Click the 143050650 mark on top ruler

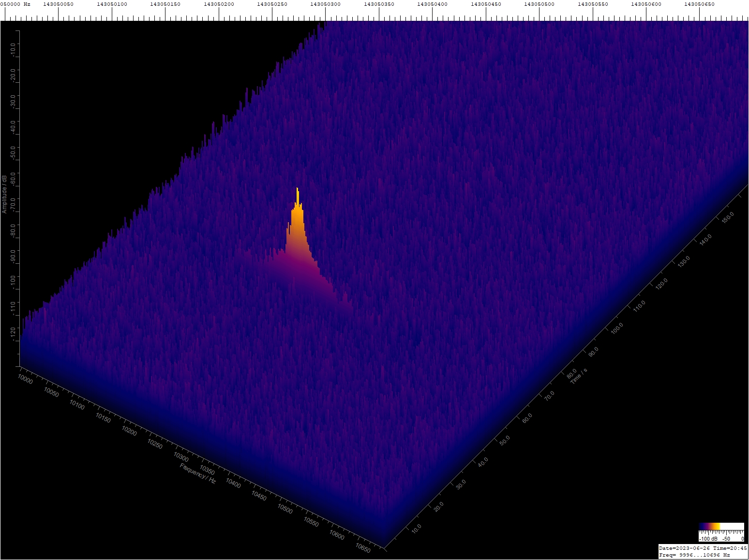[x=700, y=4]
